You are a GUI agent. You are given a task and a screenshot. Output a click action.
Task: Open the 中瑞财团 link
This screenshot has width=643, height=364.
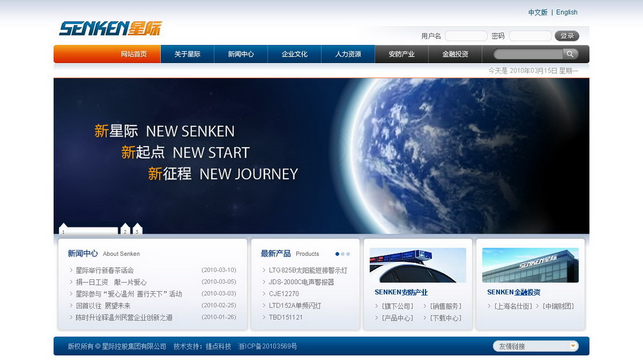[x=558, y=306]
